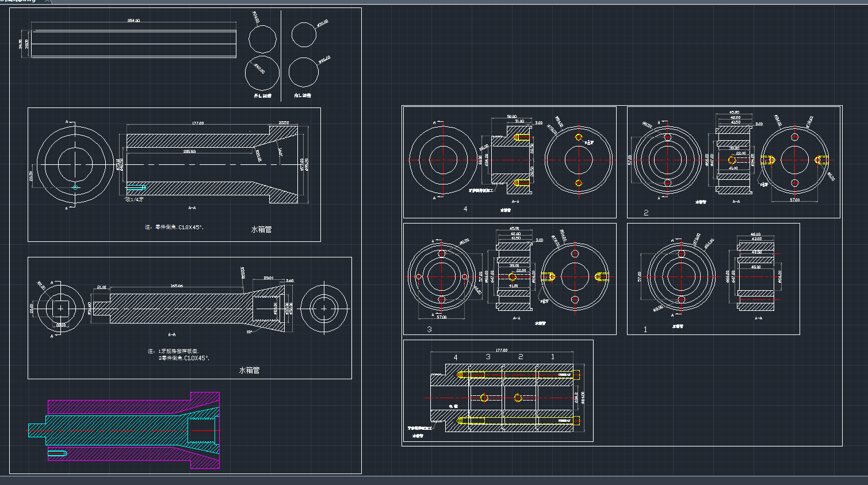The width and height of the screenshot is (868, 485).
Task: Click the 45.00 dimension above part 2's section view
Action: (734, 113)
